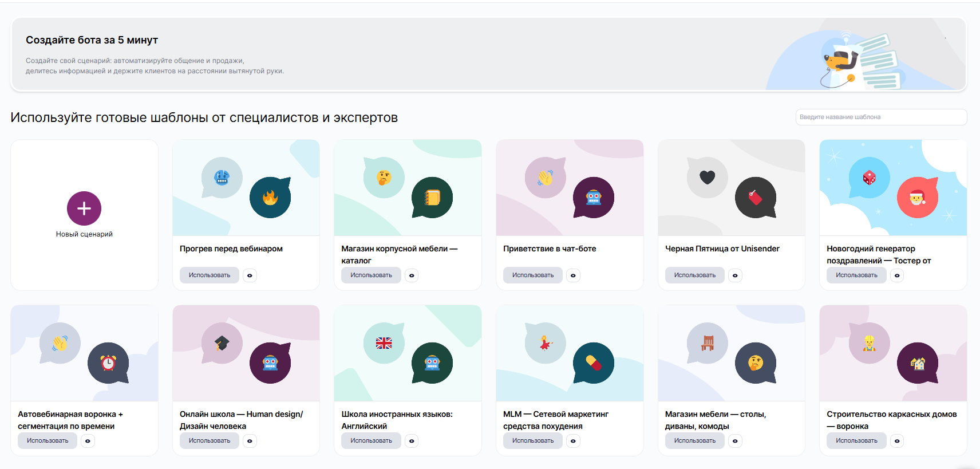This screenshot has height=469, width=980.
Task: Click eye icon on Приветствие в чат-боте card
Action: point(573,275)
